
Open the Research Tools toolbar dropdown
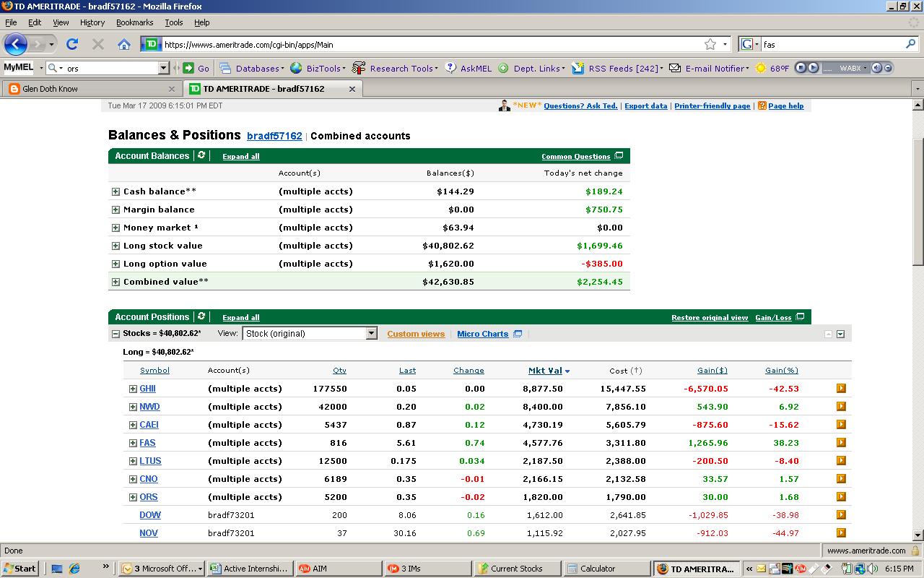click(x=403, y=69)
